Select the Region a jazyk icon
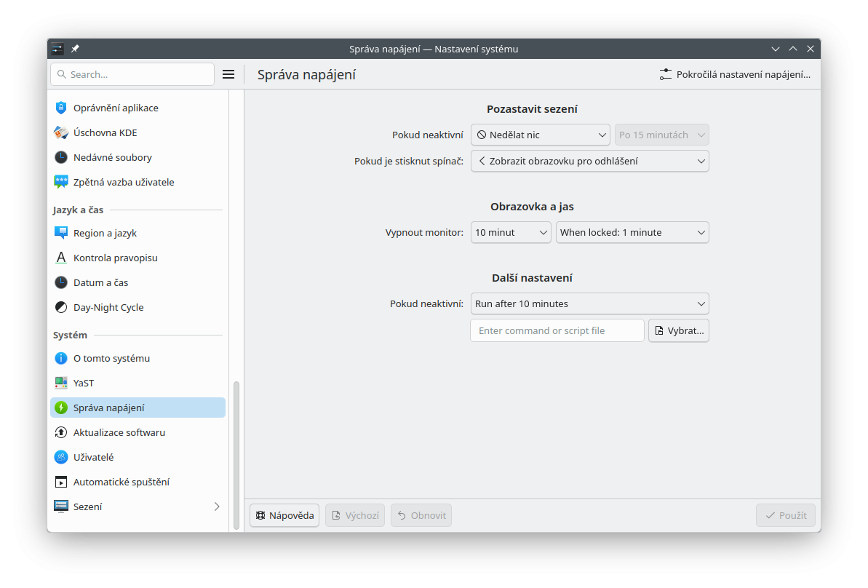The image size is (868, 588). pos(61,233)
